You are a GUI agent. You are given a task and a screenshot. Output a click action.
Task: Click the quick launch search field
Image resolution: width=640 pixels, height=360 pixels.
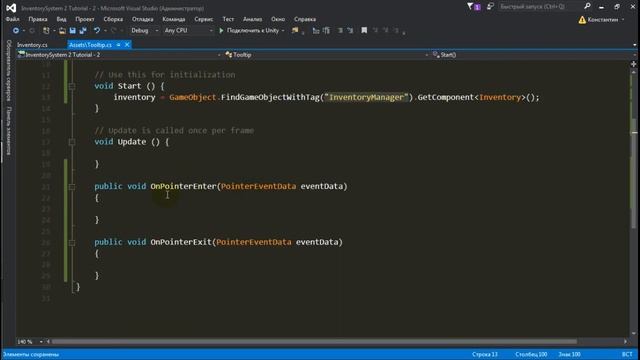pos(540,7)
